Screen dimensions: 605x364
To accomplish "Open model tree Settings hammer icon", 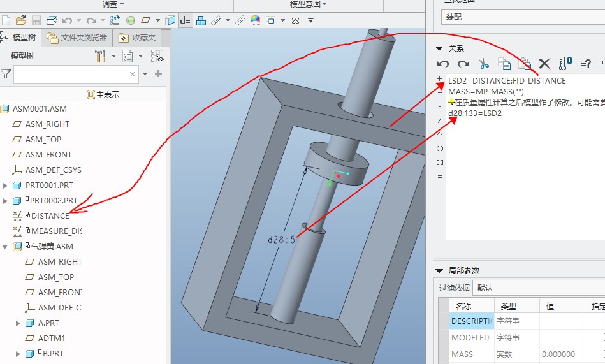I will (x=100, y=56).
